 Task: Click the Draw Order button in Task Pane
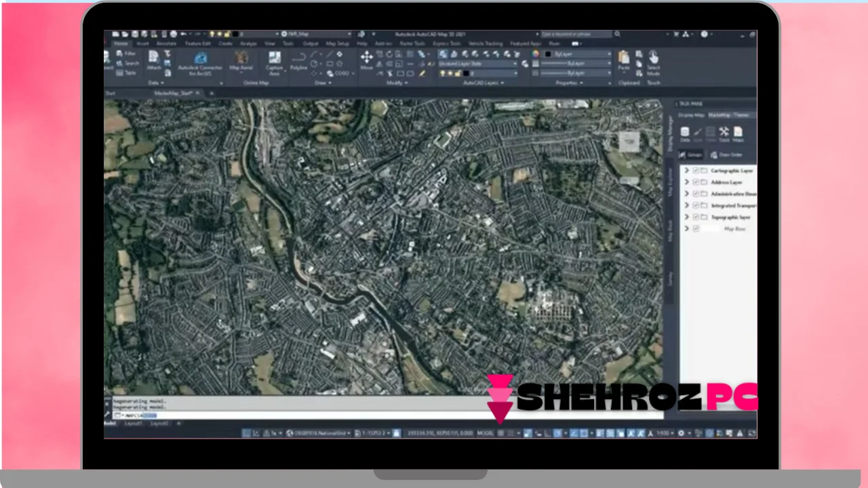(x=726, y=155)
